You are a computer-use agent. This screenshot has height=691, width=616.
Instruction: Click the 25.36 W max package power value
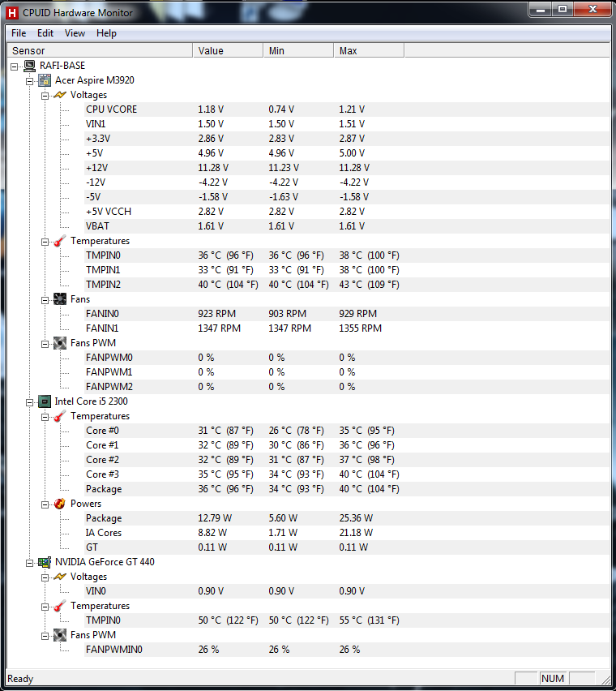point(356,518)
